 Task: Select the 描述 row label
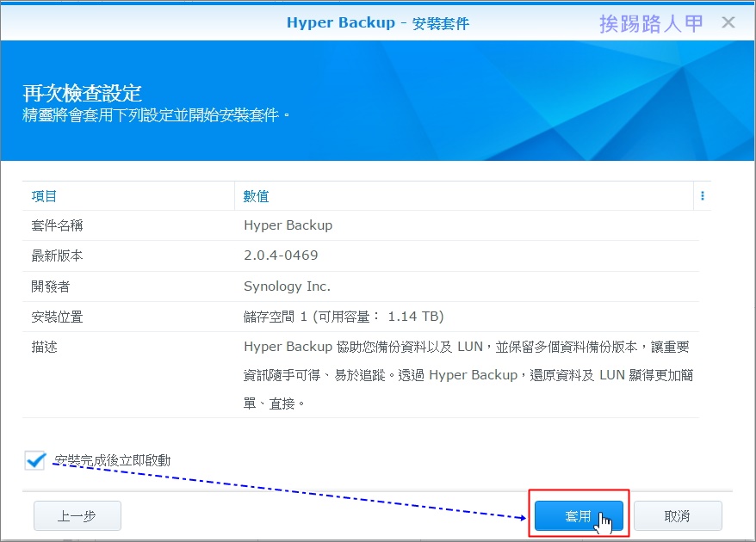[44, 347]
